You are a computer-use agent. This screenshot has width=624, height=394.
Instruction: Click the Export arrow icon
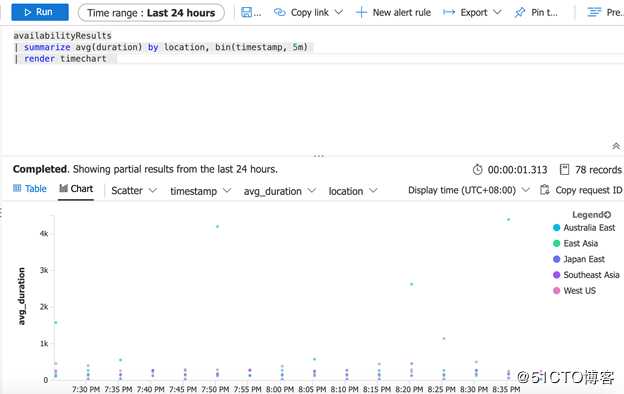[449, 13]
